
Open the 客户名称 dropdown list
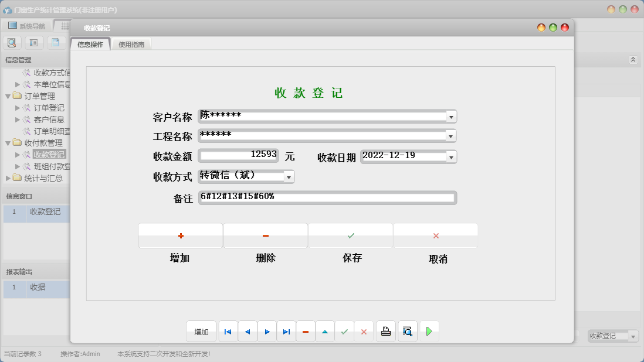pos(450,117)
